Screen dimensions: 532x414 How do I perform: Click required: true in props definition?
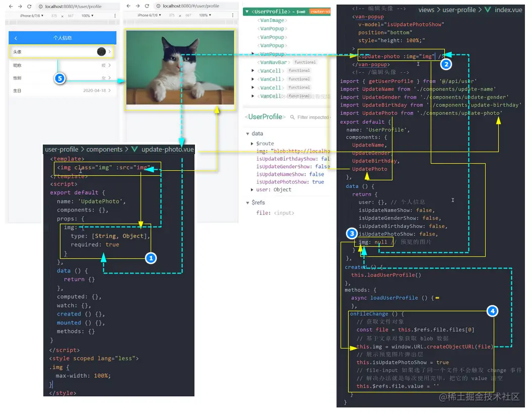point(95,244)
